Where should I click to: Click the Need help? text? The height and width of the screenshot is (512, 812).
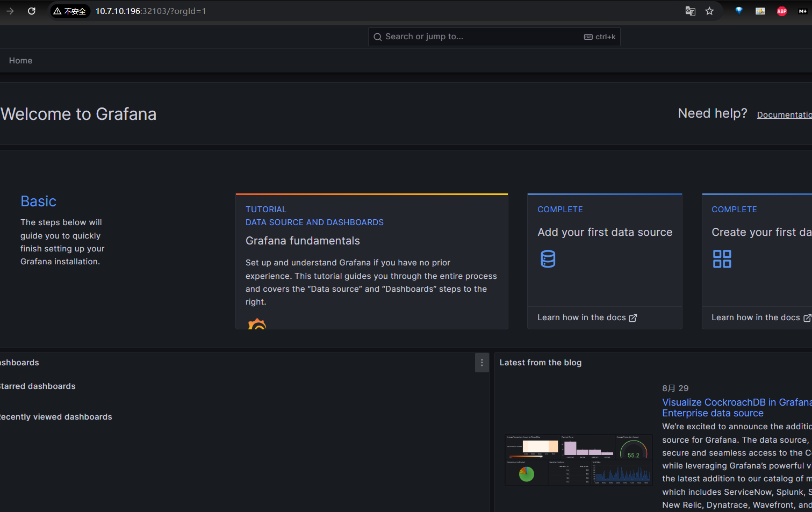point(712,113)
